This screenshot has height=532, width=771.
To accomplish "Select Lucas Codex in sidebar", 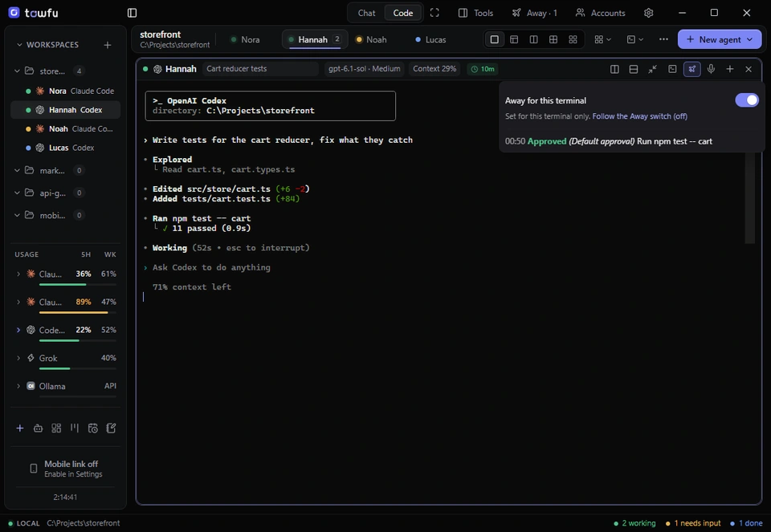I will click(66, 148).
